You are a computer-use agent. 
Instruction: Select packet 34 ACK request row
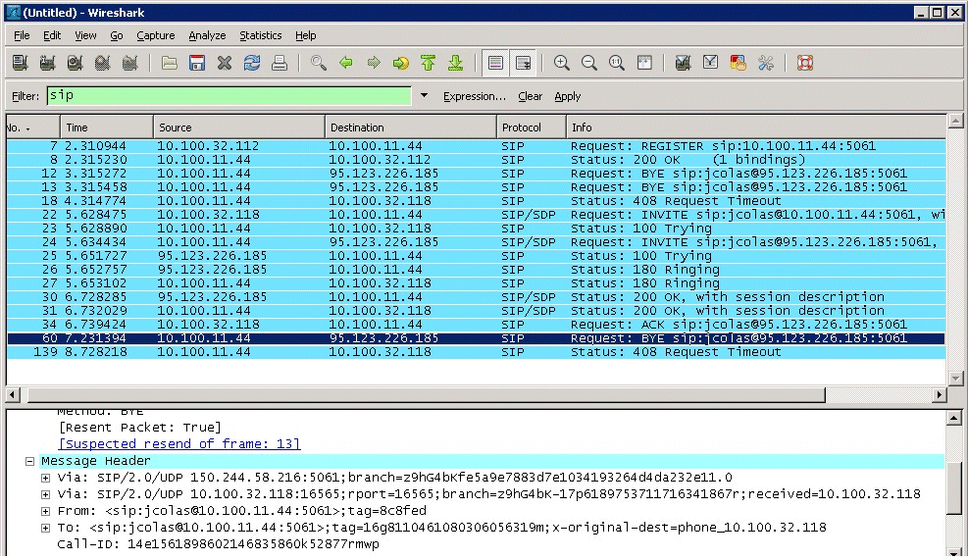476,325
